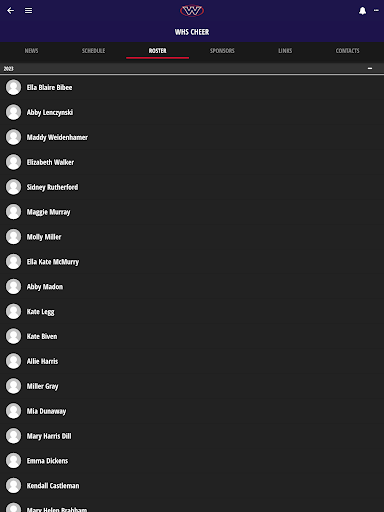Open Ella Kate McMurry's entry
Image resolution: width=384 pixels, height=512 pixels.
pyautogui.click(x=192, y=262)
